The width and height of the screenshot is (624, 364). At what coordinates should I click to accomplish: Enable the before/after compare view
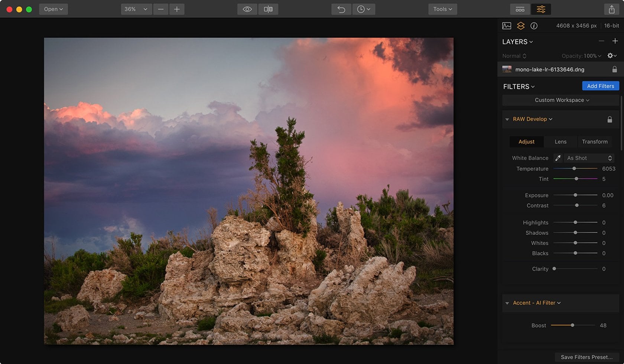coord(268,9)
